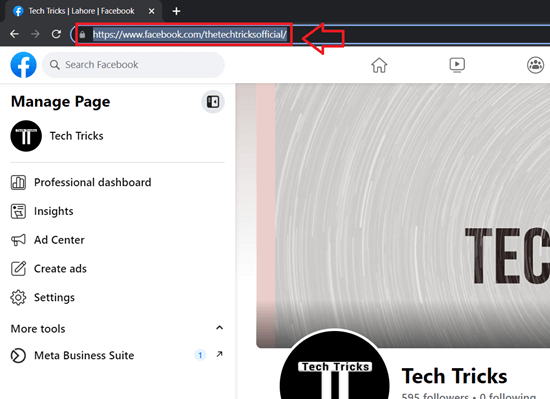Click the Insights icon

[18, 211]
